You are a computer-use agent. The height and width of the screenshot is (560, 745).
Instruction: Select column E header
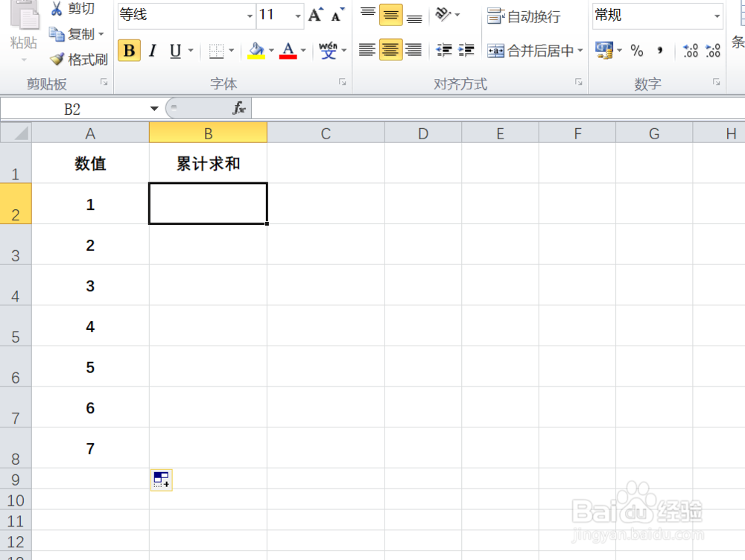pos(501,133)
